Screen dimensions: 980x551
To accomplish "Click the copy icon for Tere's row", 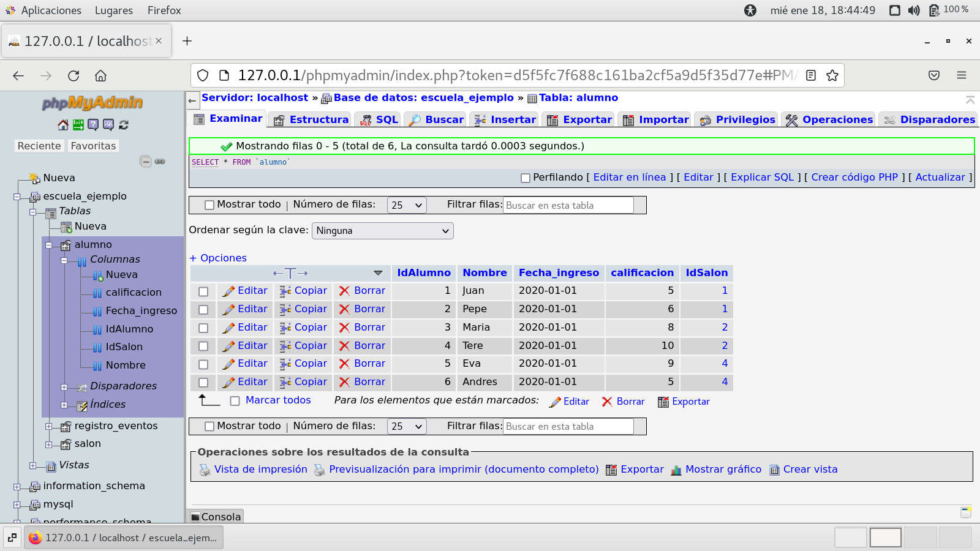I will [x=285, y=346].
